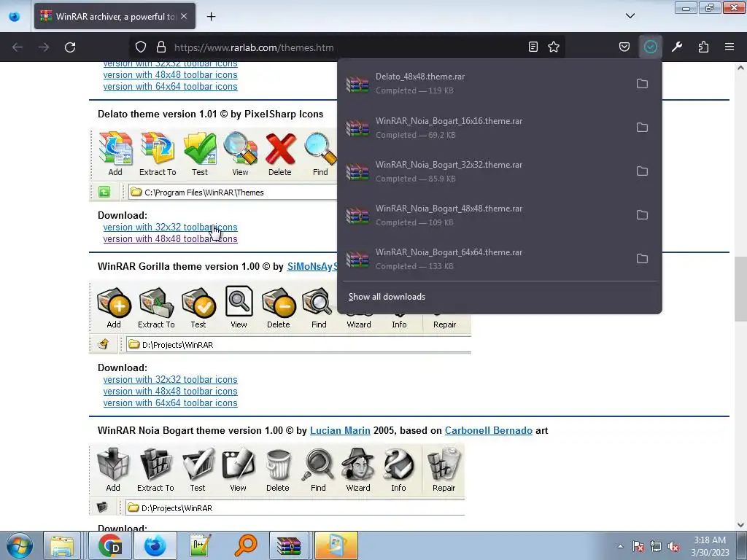This screenshot has width=747, height=560.
Task: Click Delato theme Delete red X icon
Action: click(280, 153)
